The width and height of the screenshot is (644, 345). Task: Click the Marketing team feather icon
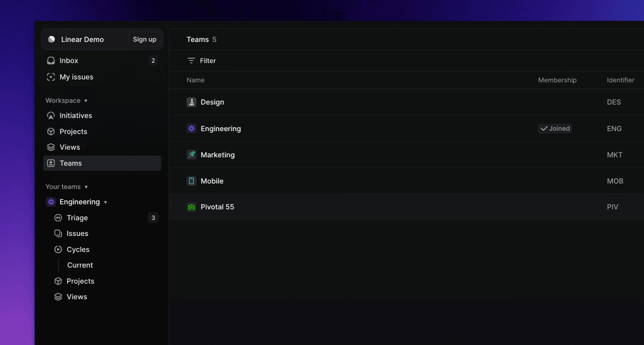pos(191,155)
